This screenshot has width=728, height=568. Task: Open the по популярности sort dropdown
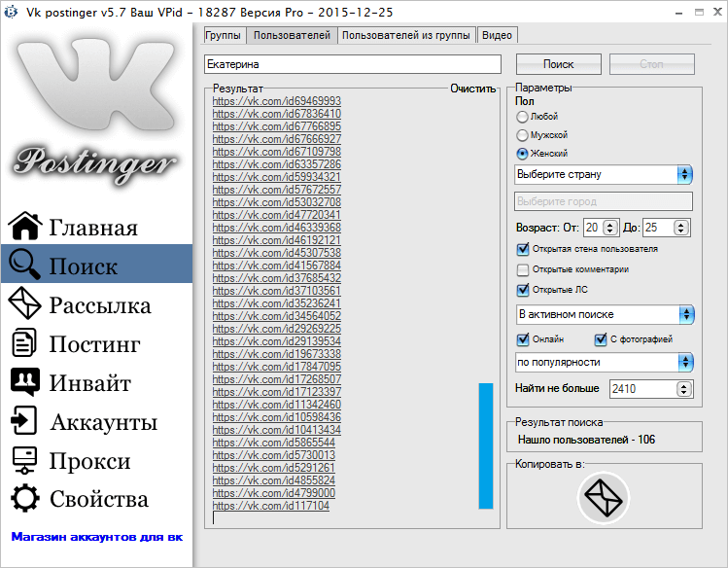tap(605, 363)
